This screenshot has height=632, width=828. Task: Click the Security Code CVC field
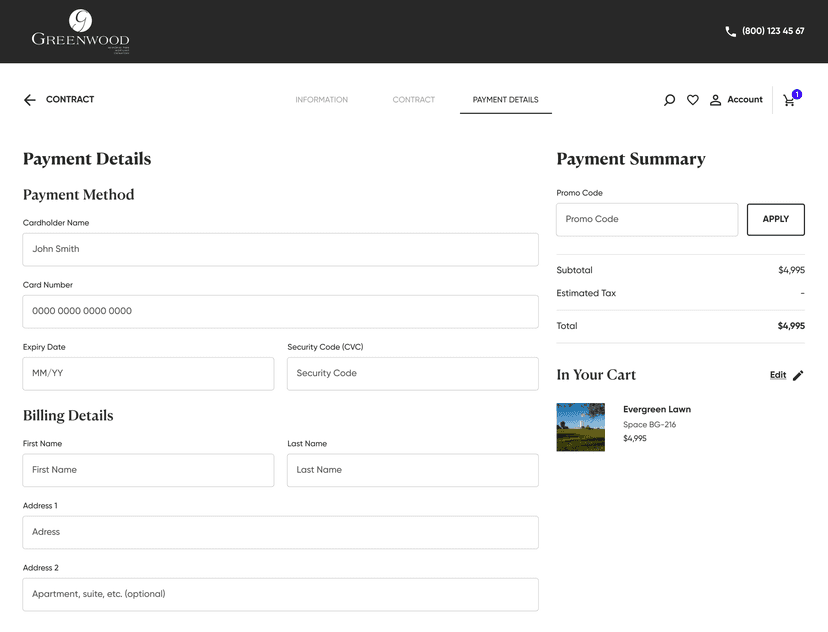point(412,373)
